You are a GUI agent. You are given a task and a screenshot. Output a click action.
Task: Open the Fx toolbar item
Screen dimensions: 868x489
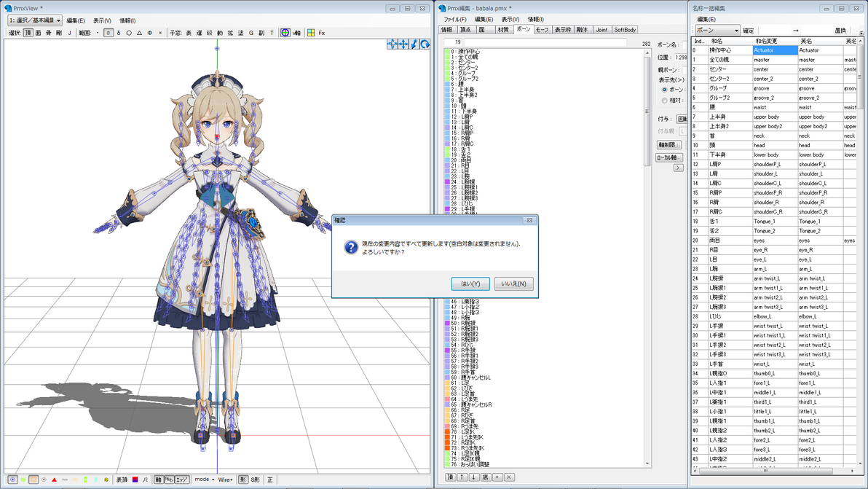click(322, 33)
